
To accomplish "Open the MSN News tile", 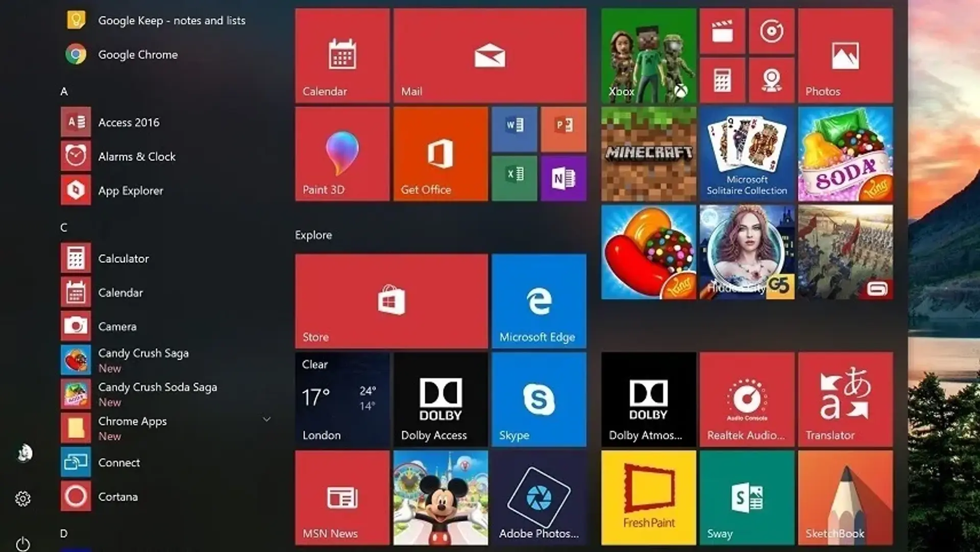I will click(342, 497).
